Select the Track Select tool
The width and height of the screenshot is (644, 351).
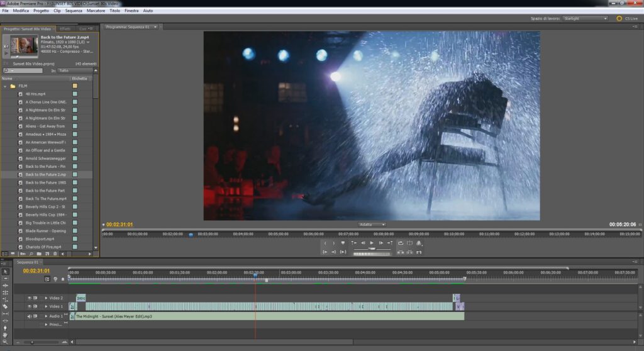click(x=5, y=278)
